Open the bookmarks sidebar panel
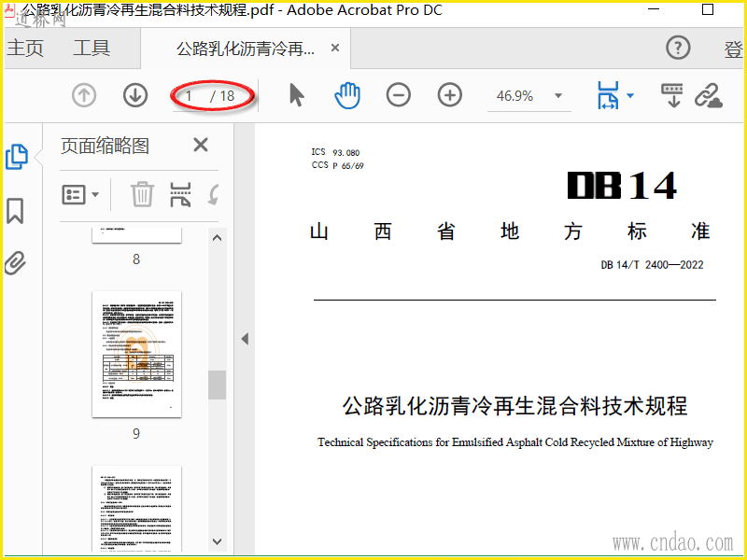747x560 pixels. click(x=15, y=211)
